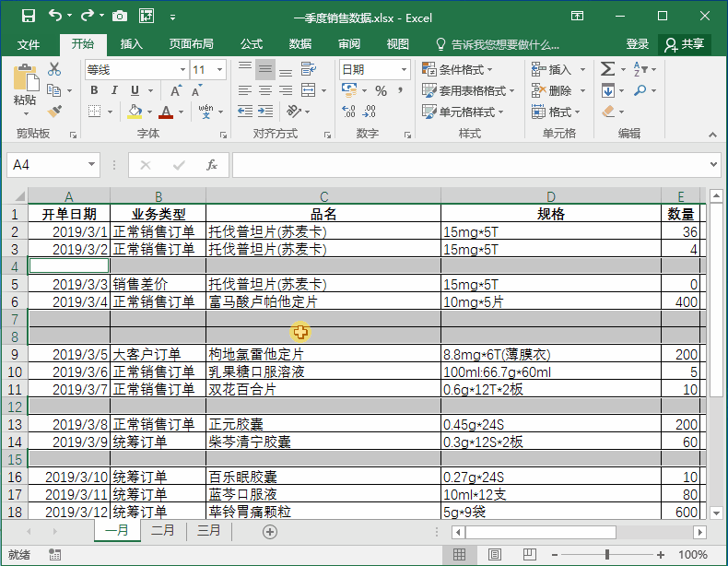
Task: Click the red font color A swatch
Action: coord(166,112)
